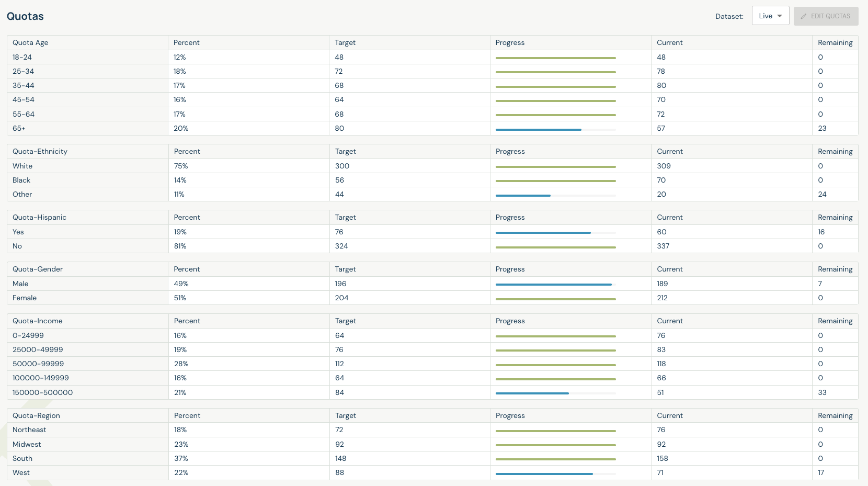Click the Hispanic Yes progress bar
The image size is (868, 486).
pos(555,233)
